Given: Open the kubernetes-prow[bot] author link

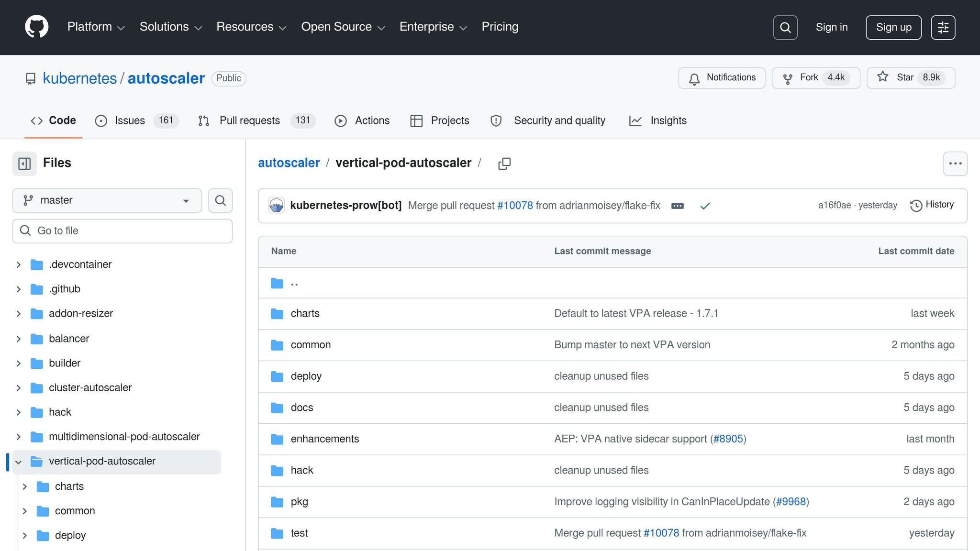Looking at the screenshot, I should tap(346, 206).
